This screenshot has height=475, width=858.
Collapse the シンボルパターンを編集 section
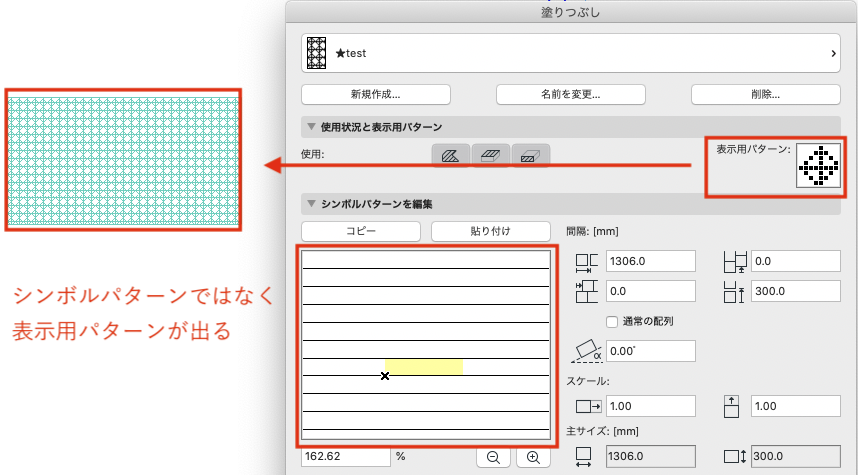311,204
